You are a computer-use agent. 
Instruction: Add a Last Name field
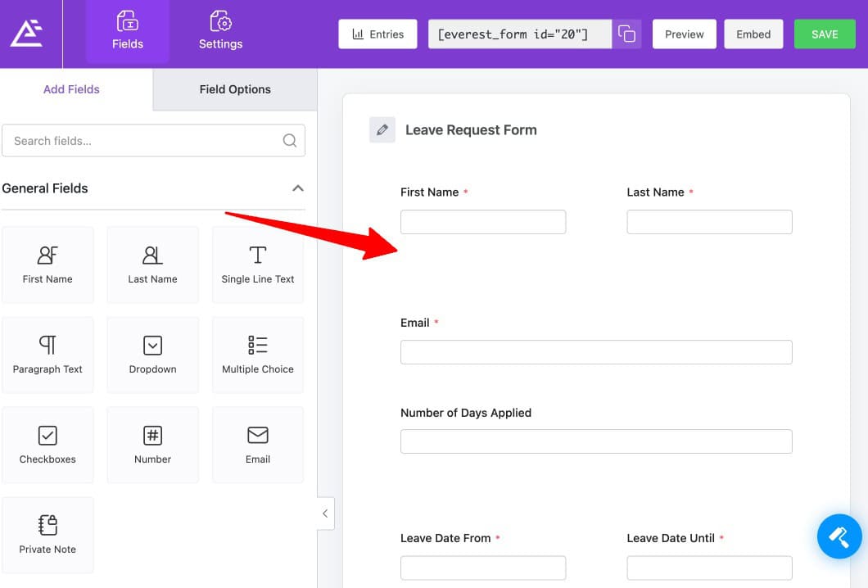pyautogui.click(x=153, y=265)
